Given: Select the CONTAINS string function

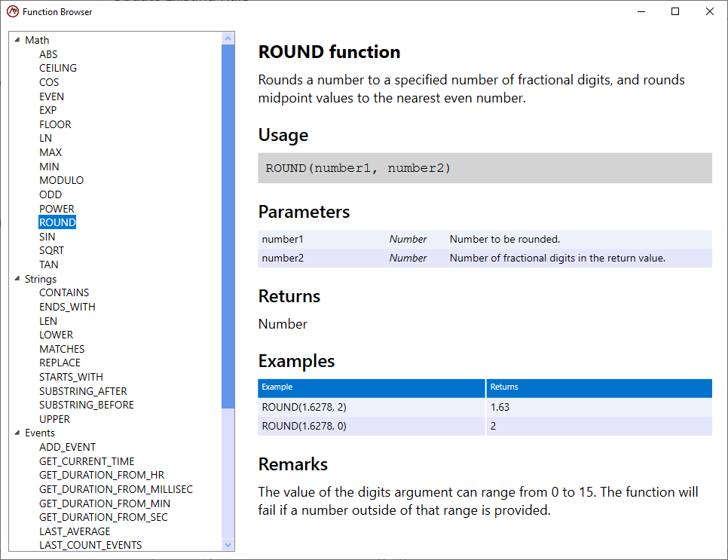Looking at the screenshot, I should click(x=64, y=292).
